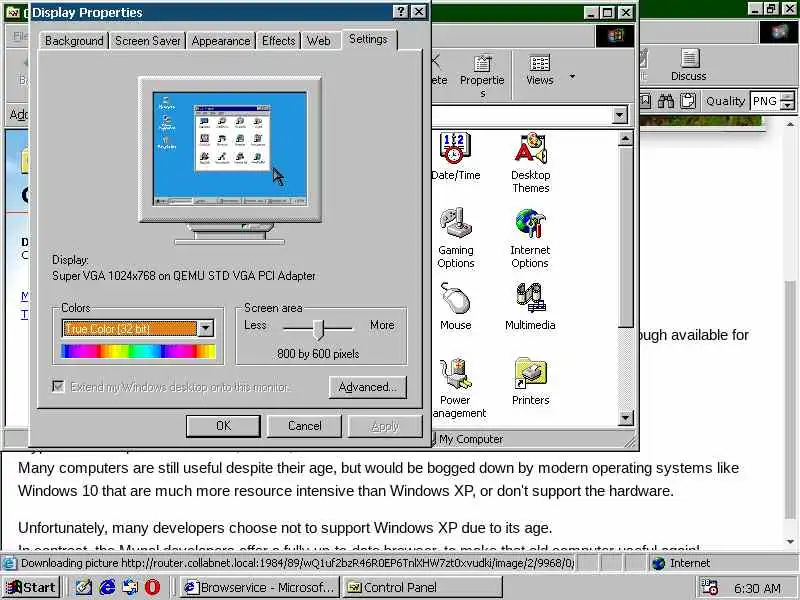Toggle Extend my Windows desktop checkbox

[x=58, y=386]
